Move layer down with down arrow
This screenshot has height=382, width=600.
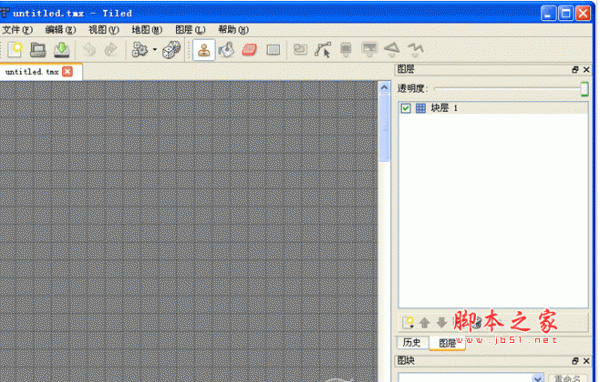pos(442,323)
